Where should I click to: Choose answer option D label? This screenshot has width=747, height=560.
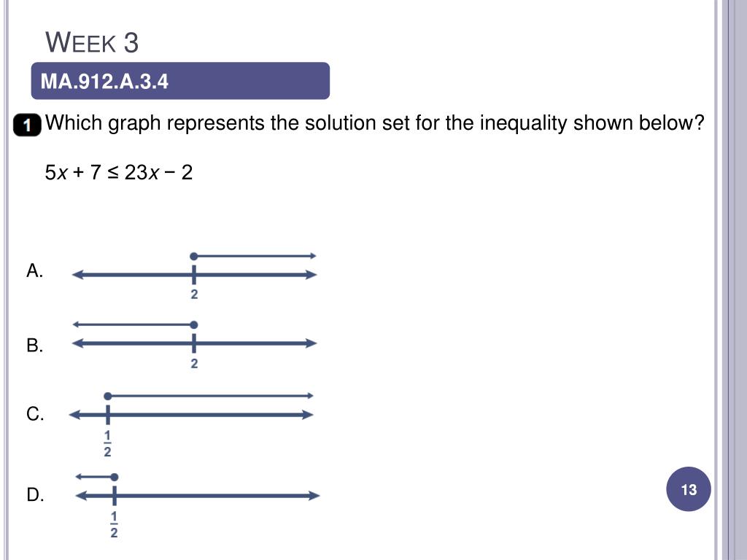click(x=35, y=495)
